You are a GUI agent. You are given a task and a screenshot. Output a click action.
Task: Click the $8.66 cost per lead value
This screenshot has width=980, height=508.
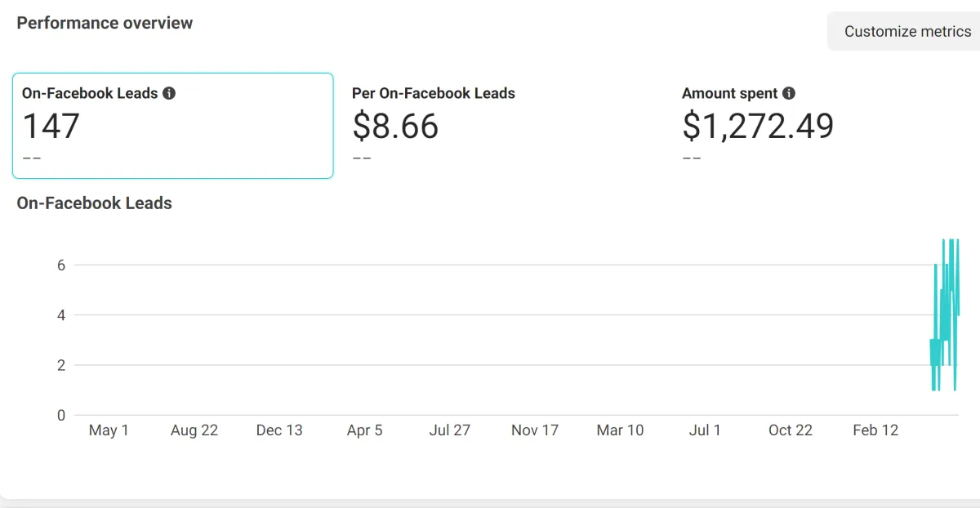395,127
